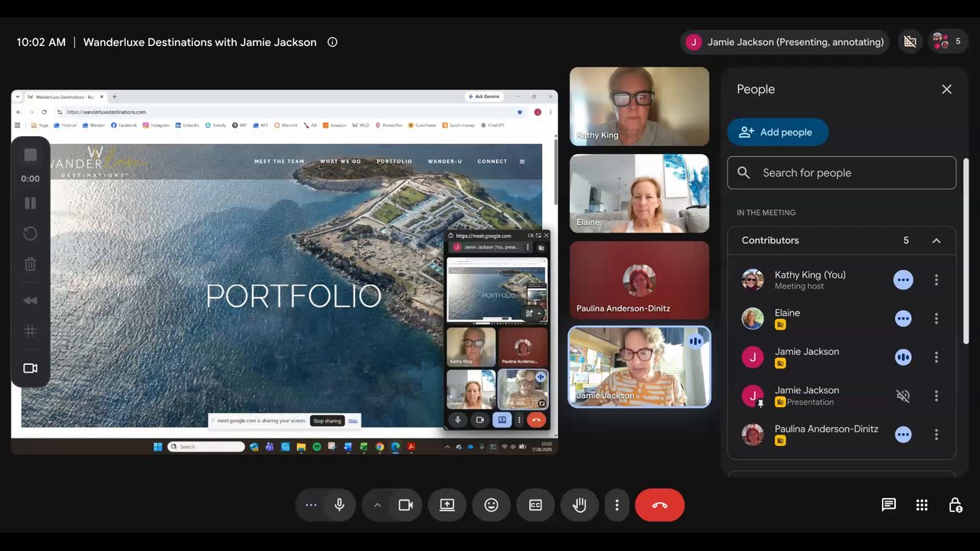Open the emoji reactions button
This screenshot has height=551, width=980.
pos(492,505)
